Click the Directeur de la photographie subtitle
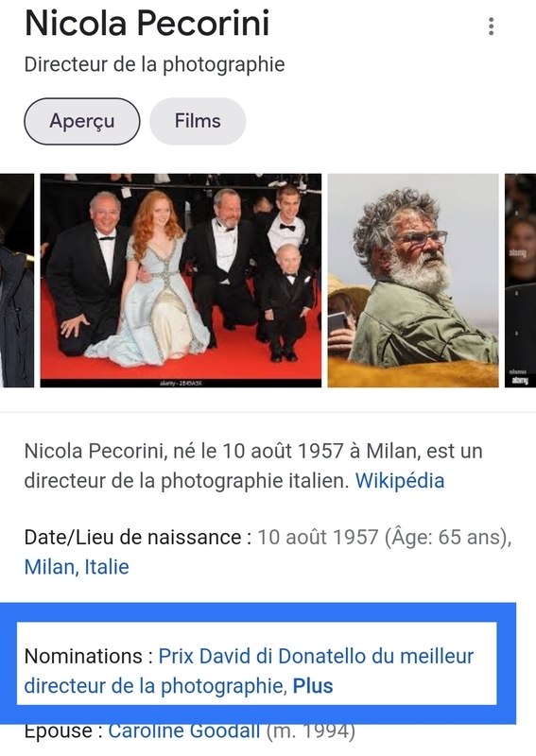This screenshot has height=756, width=536. 154,64
